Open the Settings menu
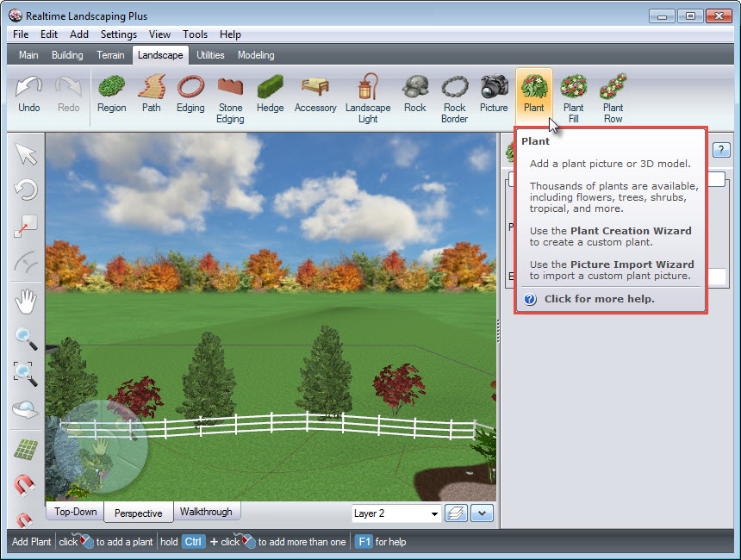741x560 pixels. (x=119, y=34)
